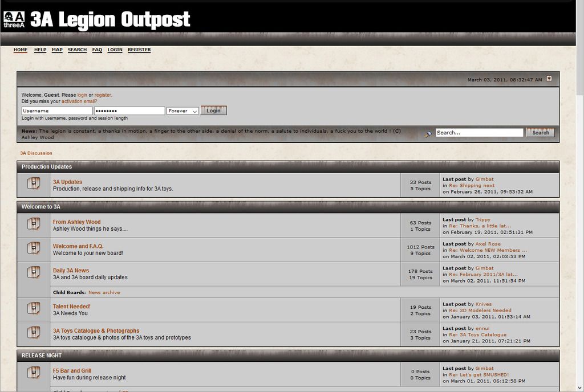The width and height of the screenshot is (584, 392).
Task: Click the board icon next to From Ashley Wood
Action: click(34, 223)
